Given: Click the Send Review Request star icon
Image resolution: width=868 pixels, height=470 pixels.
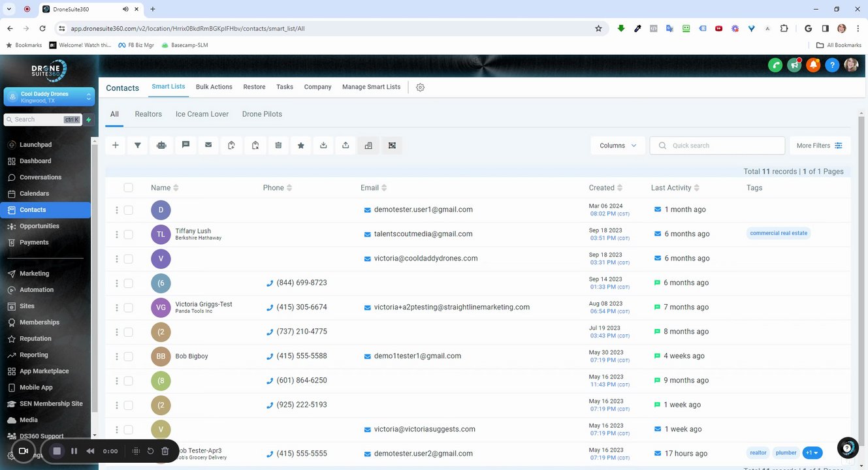Looking at the screenshot, I should pyautogui.click(x=301, y=146).
